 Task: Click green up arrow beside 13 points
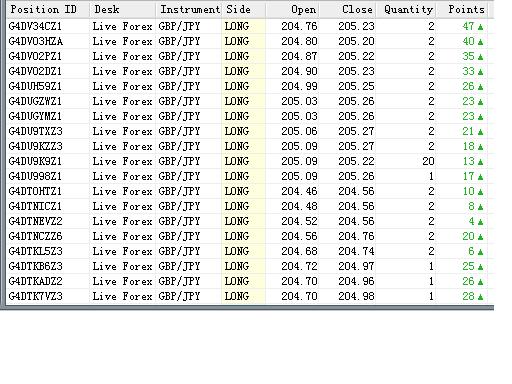pos(480,162)
